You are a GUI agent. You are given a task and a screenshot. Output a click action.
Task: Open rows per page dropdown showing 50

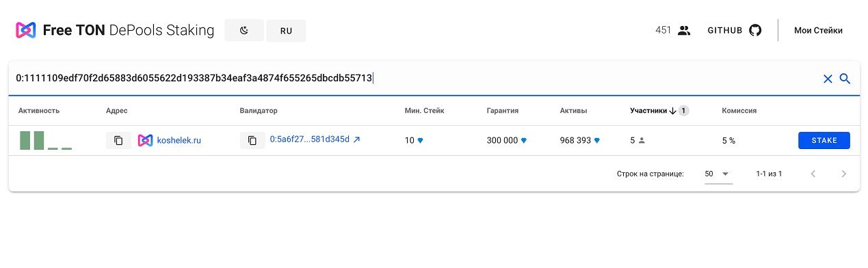pyautogui.click(x=718, y=174)
